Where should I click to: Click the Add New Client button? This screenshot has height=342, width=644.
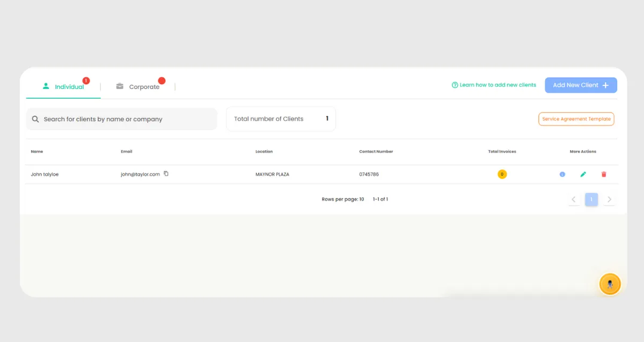coord(581,85)
